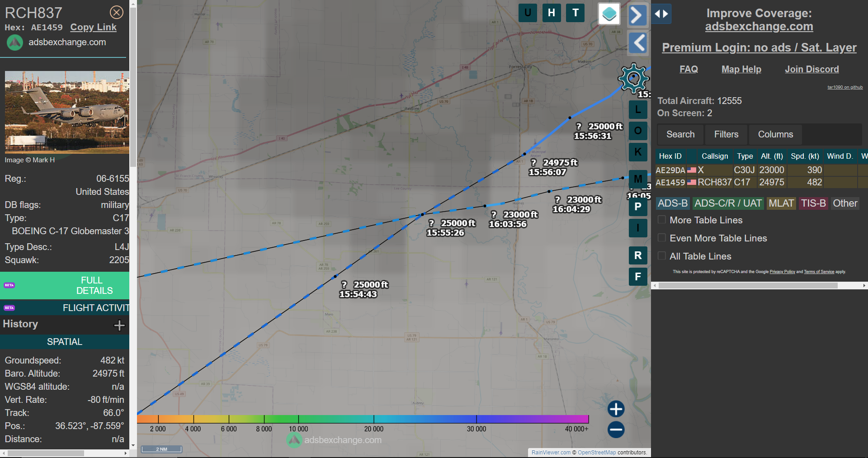Image resolution: width=868 pixels, height=458 pixels.
Task: Open the FAQ link
Action: (689, 69)
